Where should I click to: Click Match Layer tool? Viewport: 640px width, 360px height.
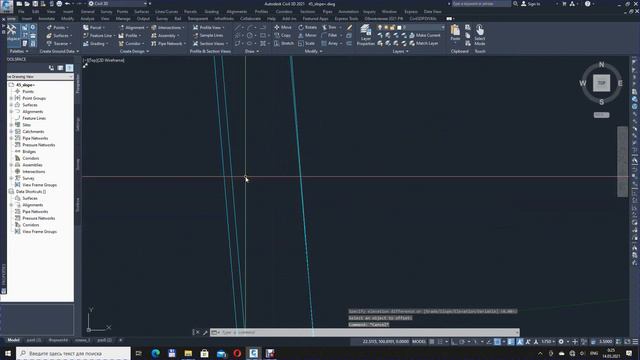coord(424,43)
